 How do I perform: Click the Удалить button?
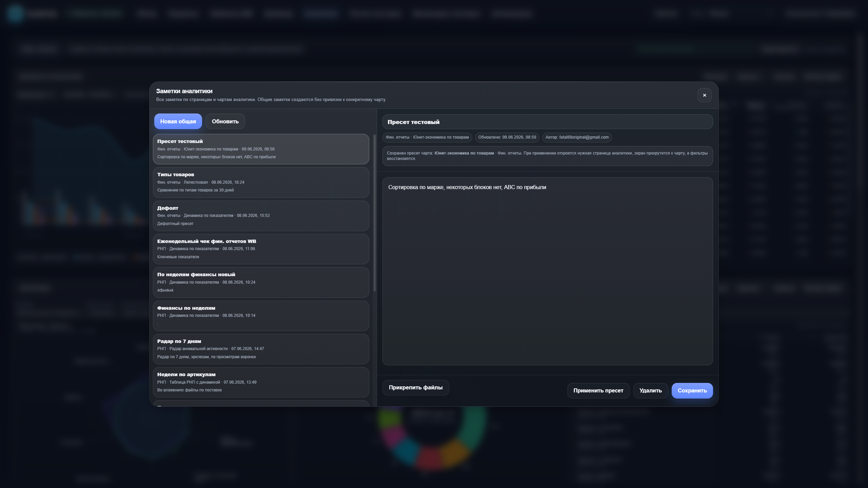click(651, 391)
